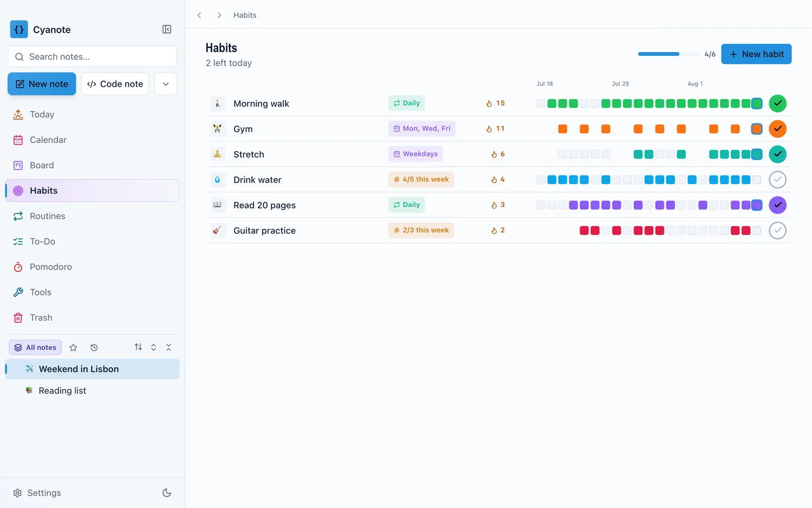Open the Drink water habit name
Viewport: 812px width, 508px height.
[x=257, y=180]
